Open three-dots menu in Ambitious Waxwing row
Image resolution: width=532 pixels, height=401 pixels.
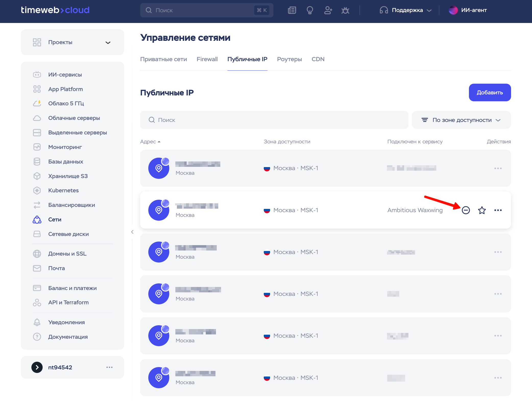(x=498, y=210)
